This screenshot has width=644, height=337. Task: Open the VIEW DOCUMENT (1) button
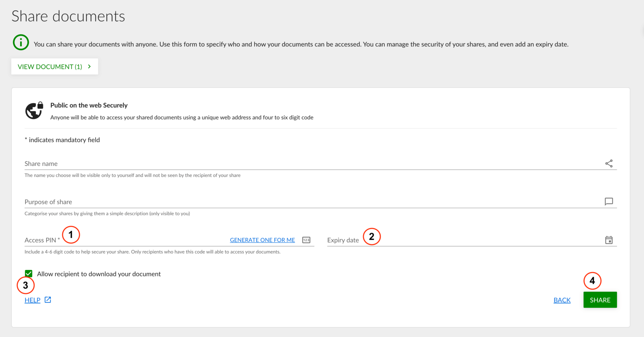click(x=50, y=67)
